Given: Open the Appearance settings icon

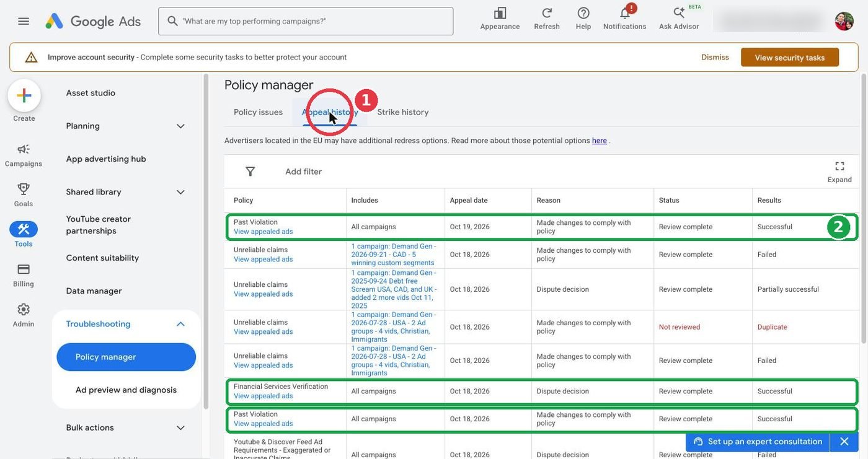Looking at the screenshot, I should (x=500, y=18).
